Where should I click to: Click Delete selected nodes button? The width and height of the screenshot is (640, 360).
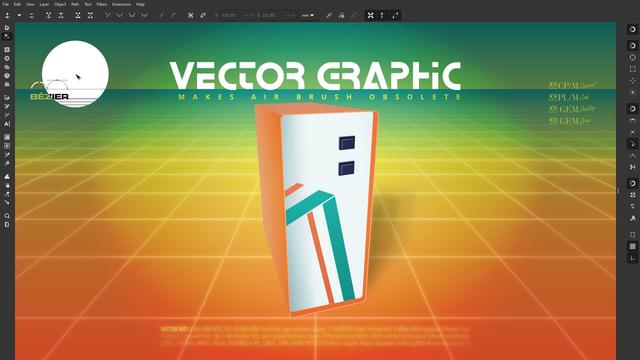(x=31, y=15)
